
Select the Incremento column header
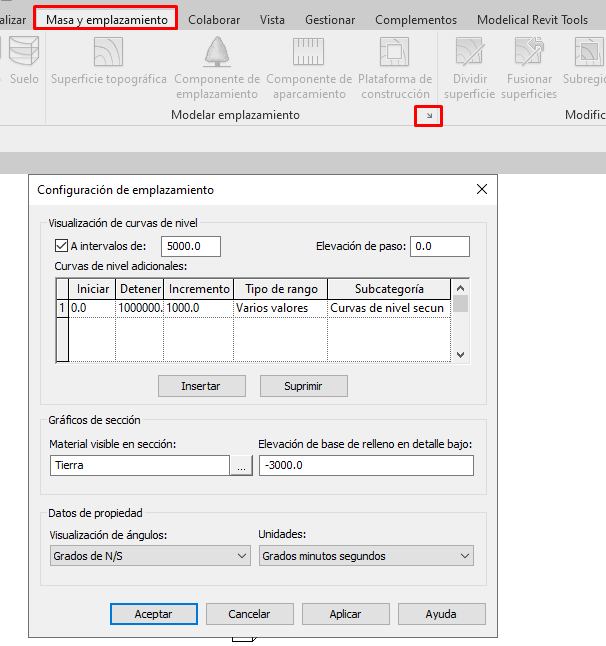199,289
